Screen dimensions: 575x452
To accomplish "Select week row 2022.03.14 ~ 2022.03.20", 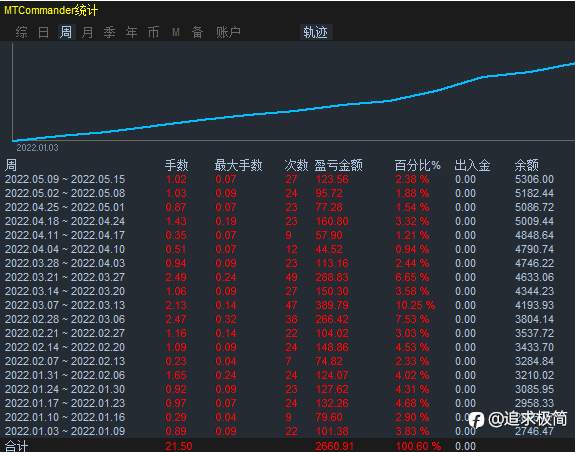I will click(x=279, y=291).
